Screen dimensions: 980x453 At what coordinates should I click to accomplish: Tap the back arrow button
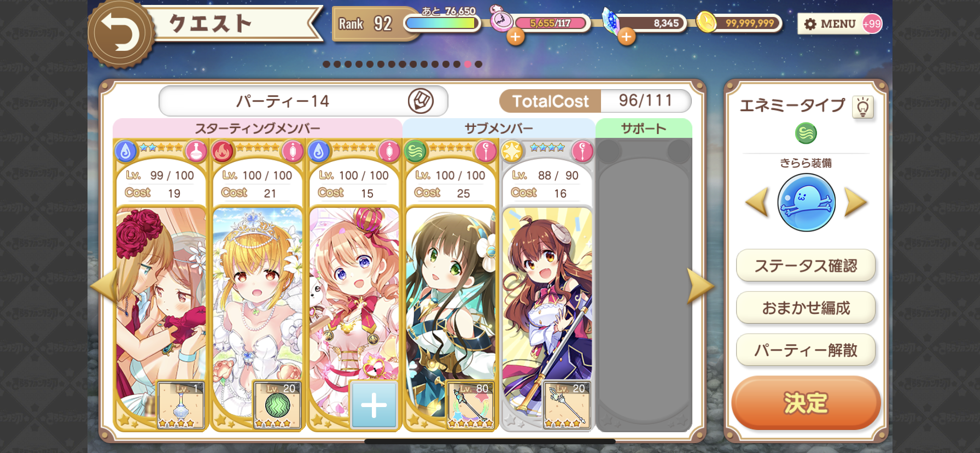[x=120, y=34]
